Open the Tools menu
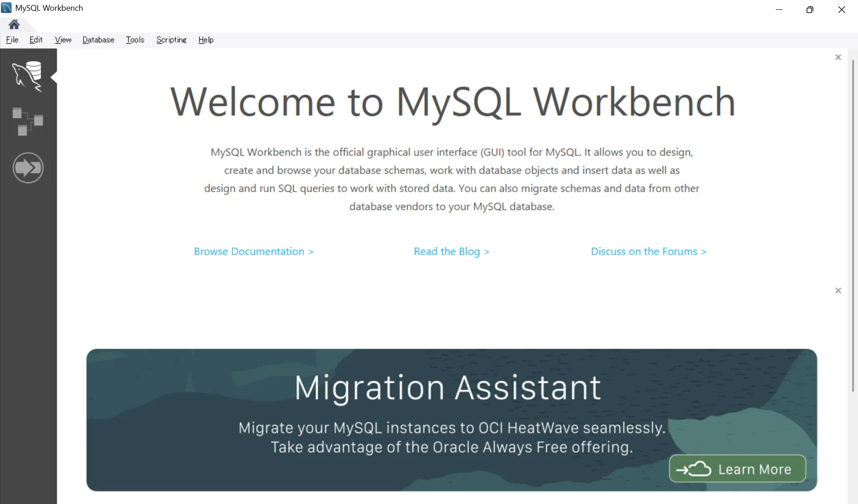The image size is (858, 504). pyautogui.click(x=135, y=40)
